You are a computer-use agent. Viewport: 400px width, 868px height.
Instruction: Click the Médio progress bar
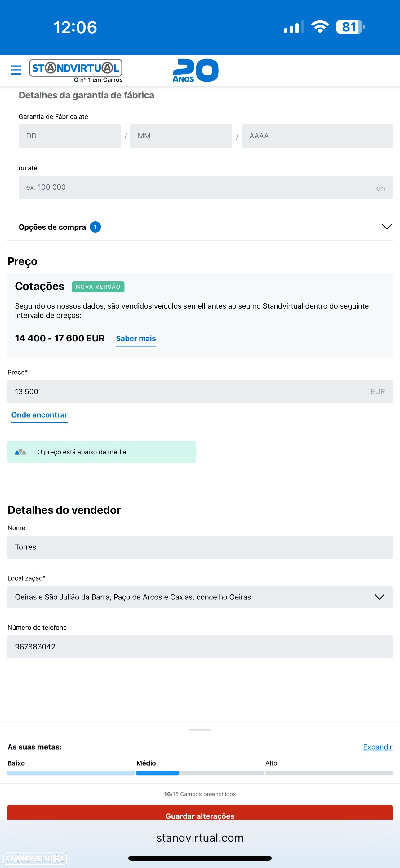[200, 773]
